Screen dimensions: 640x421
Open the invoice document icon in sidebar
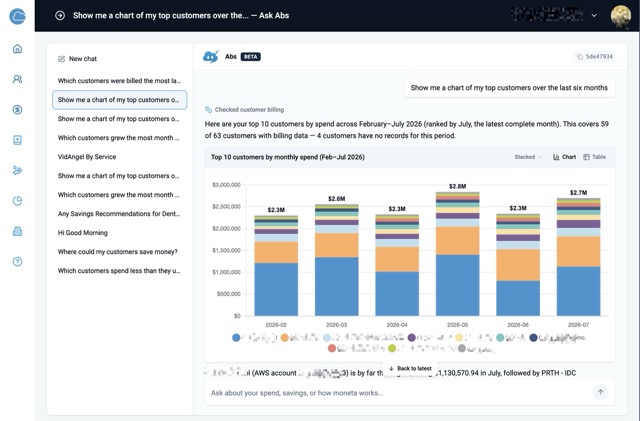click(17, 140)
